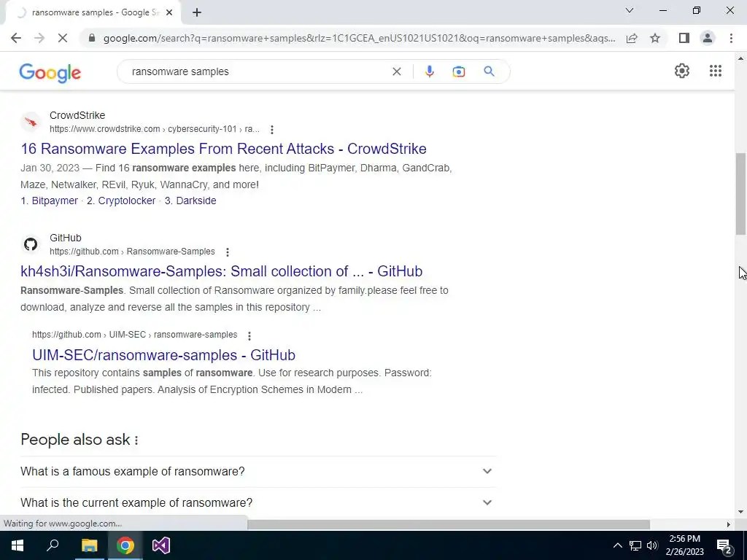Click the search box with ransomware samples
Image resolution: width=747 pixels, height=560 pixels.
point(258,71)
